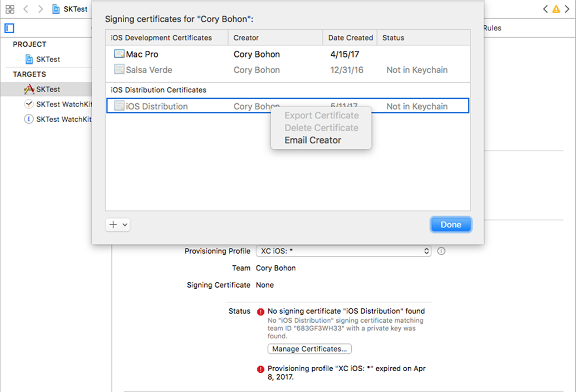This screenshot has height=392, width=576.
Task: Select the SKTest project item
Action: pos(48,59)
